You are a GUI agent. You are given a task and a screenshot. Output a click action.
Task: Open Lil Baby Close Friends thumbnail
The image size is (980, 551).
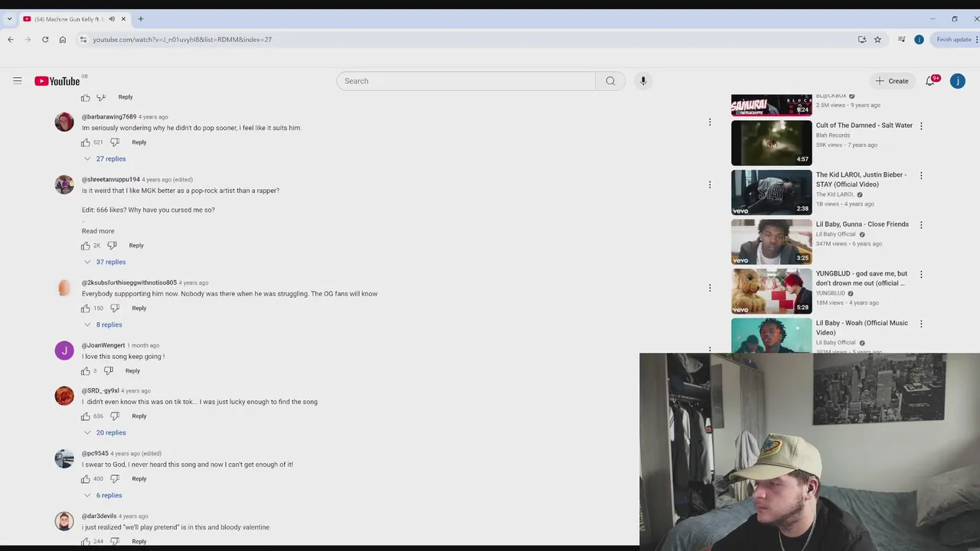tap(771, 242)
